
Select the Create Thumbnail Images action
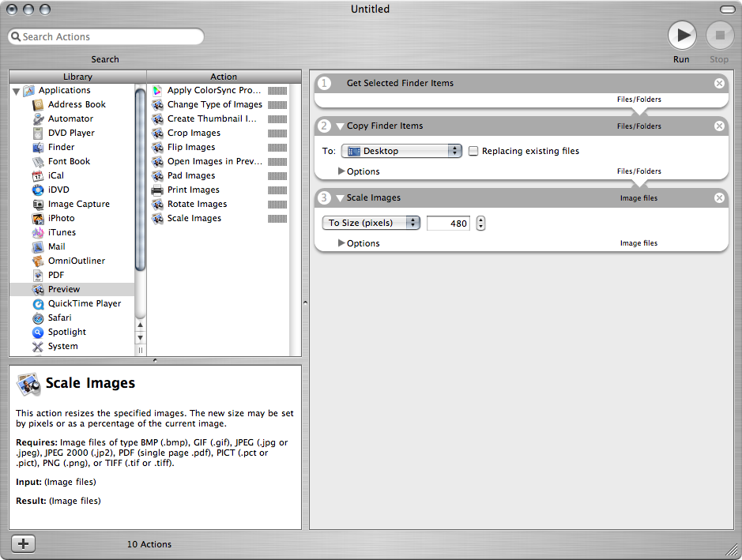(219, 118)
